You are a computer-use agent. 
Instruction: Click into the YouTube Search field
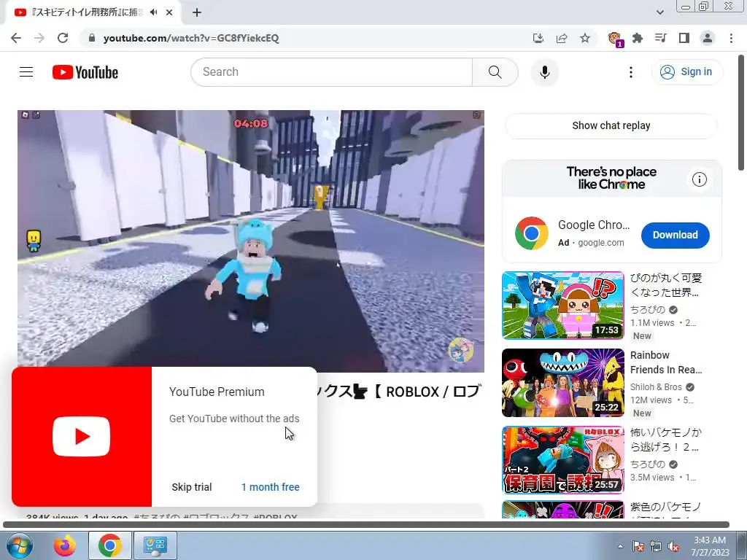point(332,72)
